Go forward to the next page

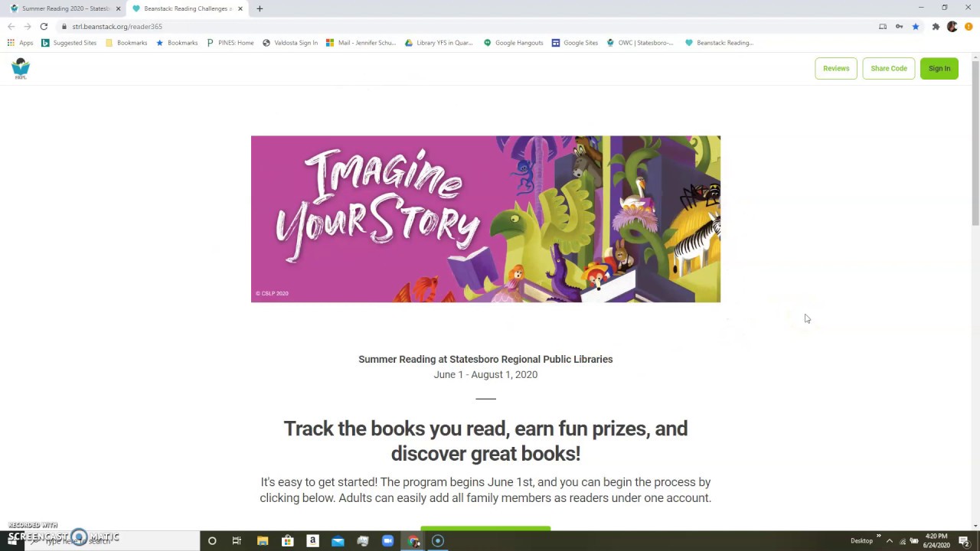click(x=28, y=26)
